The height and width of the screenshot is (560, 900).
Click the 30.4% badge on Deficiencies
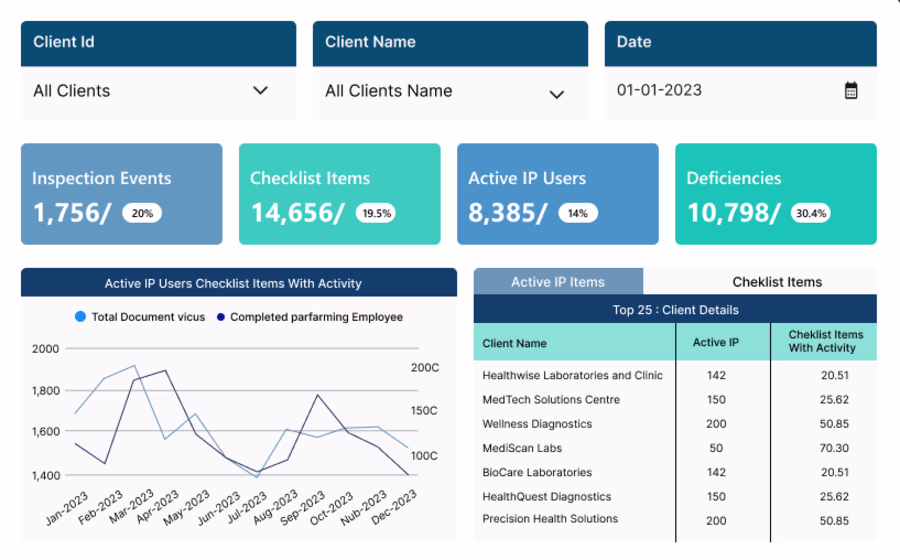[810, 213]
